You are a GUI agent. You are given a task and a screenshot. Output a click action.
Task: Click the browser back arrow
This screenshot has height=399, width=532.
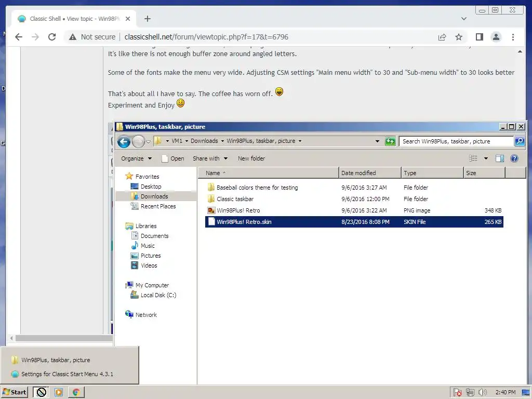pyautogui.click(x=19, y=37)
